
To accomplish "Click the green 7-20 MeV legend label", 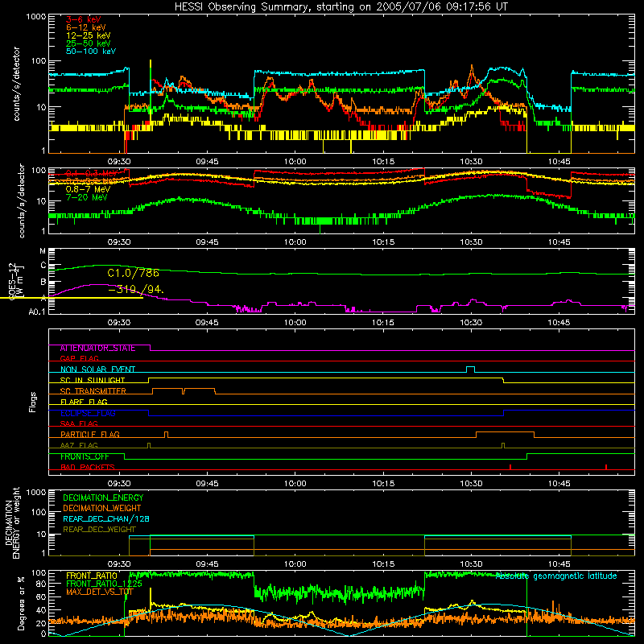I will coord(87,197).
